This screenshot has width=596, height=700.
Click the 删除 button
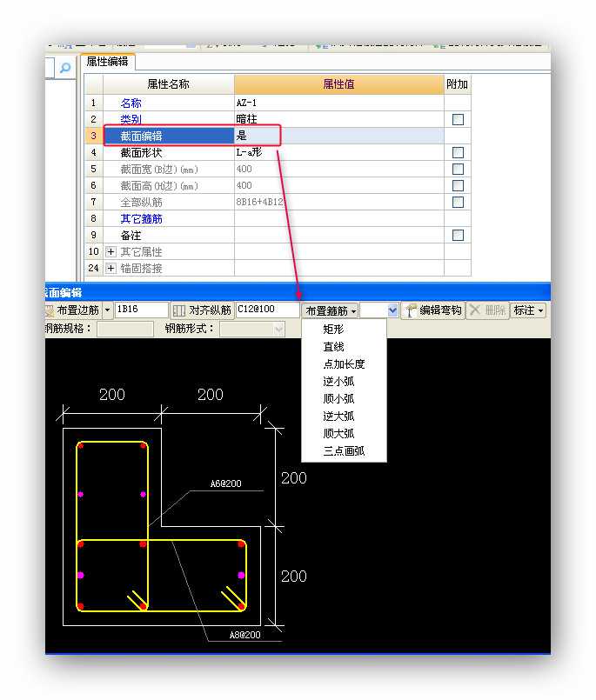(488, 310)
